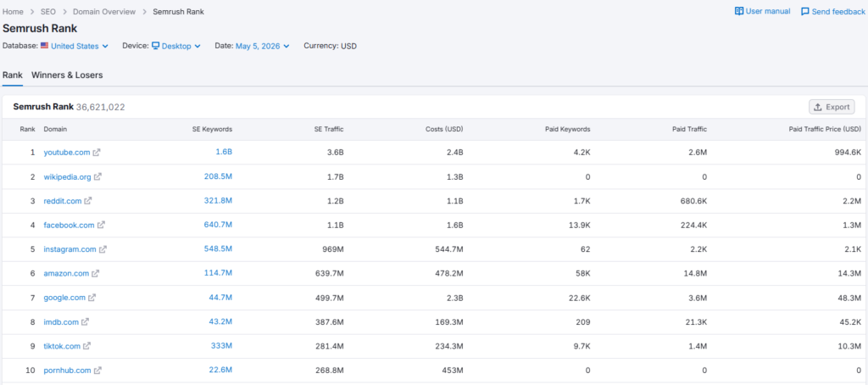Click the Send feedback chat icon
This screenshot has width=868, height=385.
coord(805,12)
